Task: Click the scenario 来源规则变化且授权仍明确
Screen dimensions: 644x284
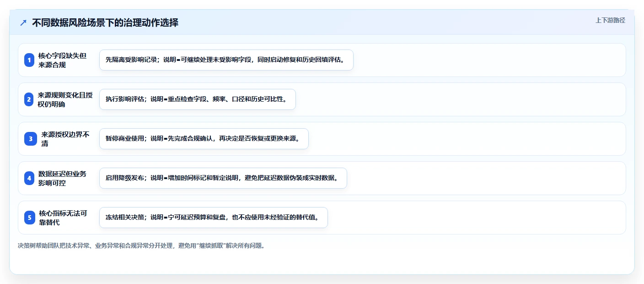Action: 65,99
